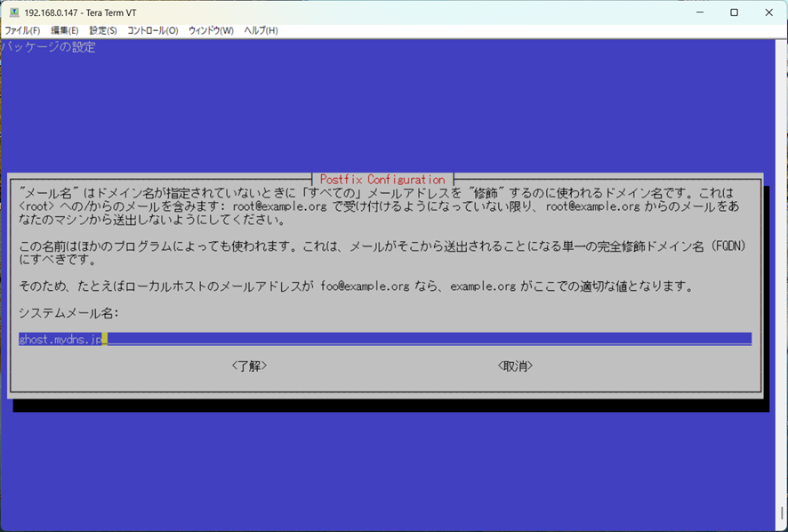Click the Postfix Configuration dialog title
Image resolution: width=788 pixels, height=532 pixels.
[x=382, y=180]
